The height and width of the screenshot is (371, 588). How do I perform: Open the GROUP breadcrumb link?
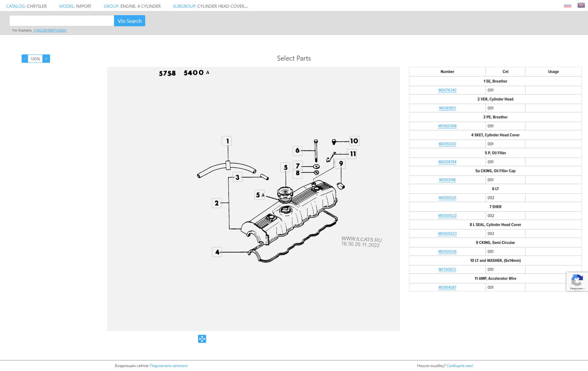tap(111, 6)
